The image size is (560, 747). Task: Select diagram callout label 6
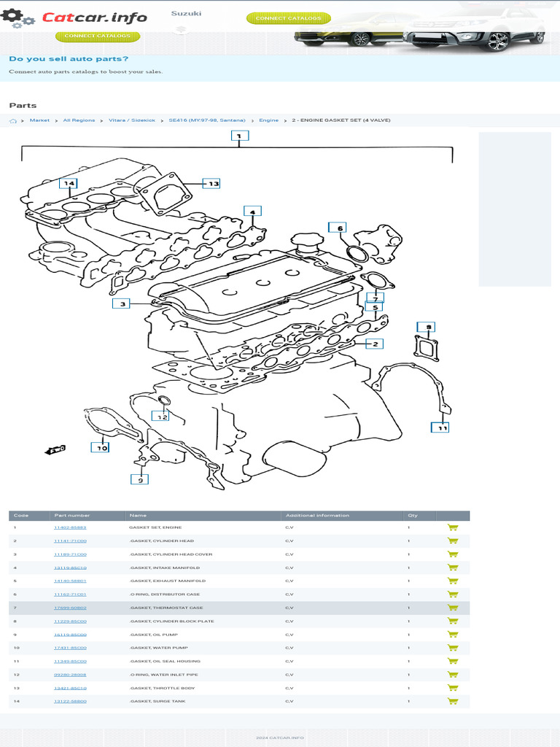337,228
